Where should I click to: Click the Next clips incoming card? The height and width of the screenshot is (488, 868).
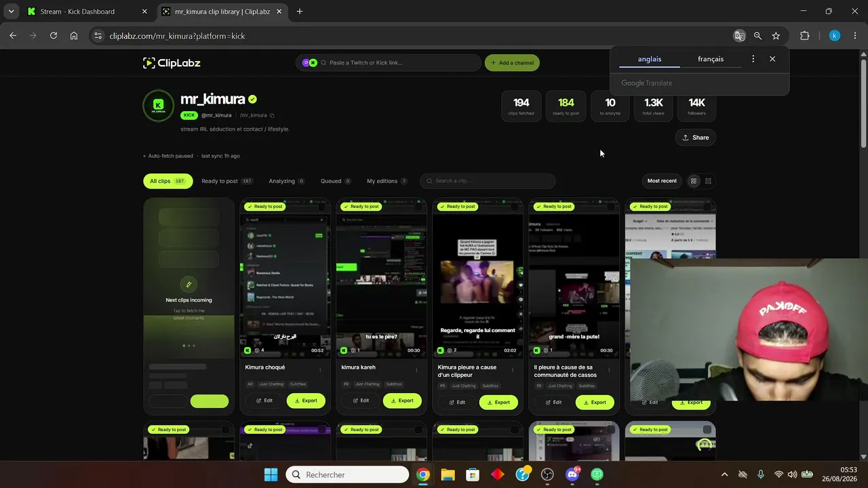click(x=189, y=306)
